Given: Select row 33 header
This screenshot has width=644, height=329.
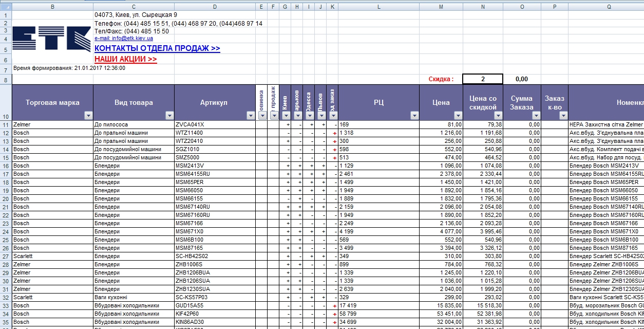Looking at the screenshot, I should coord(6,305).
